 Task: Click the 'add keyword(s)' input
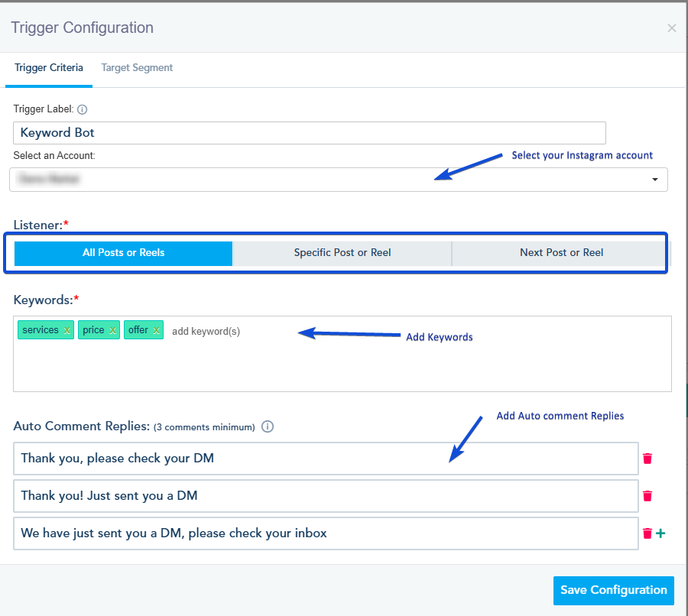[x=206, y=331]
